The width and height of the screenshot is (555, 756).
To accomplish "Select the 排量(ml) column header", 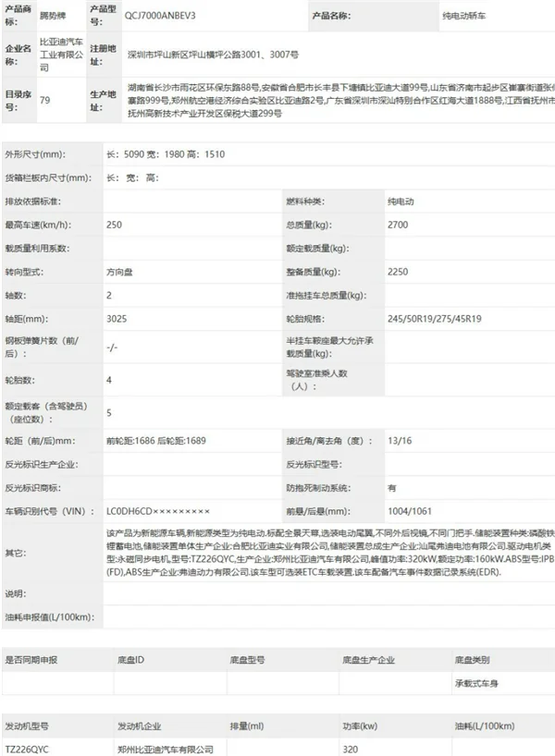I will click(247, 726).
